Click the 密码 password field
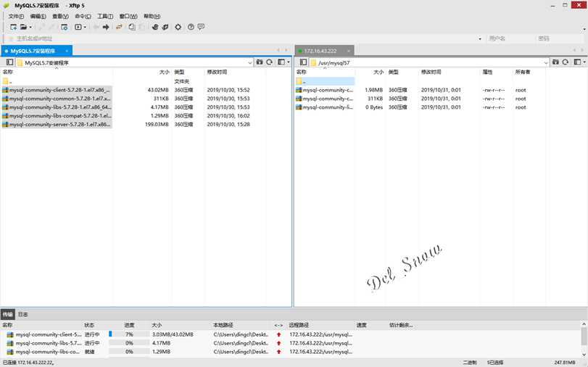This screenshot has width=588, height=367. coord(560,38)
